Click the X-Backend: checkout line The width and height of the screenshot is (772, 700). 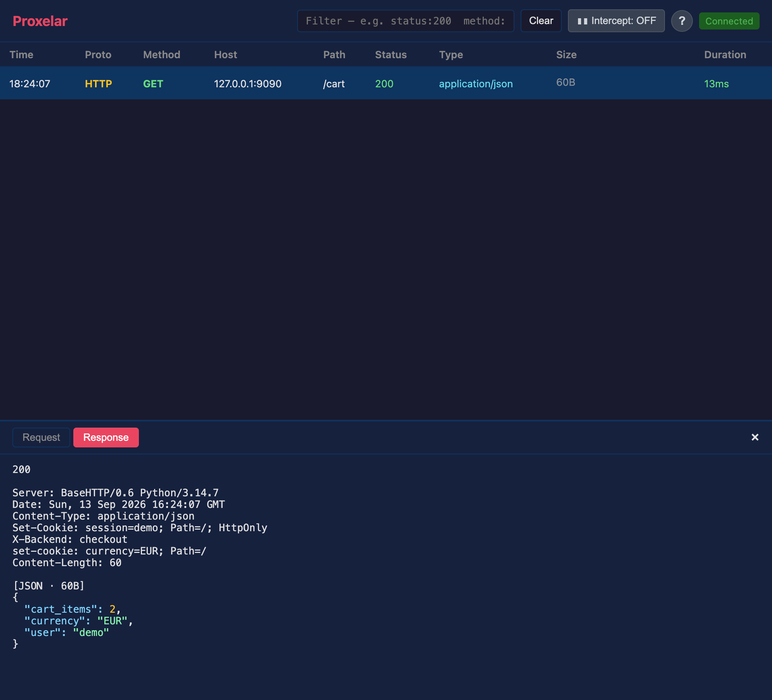[x=70, y=539]
